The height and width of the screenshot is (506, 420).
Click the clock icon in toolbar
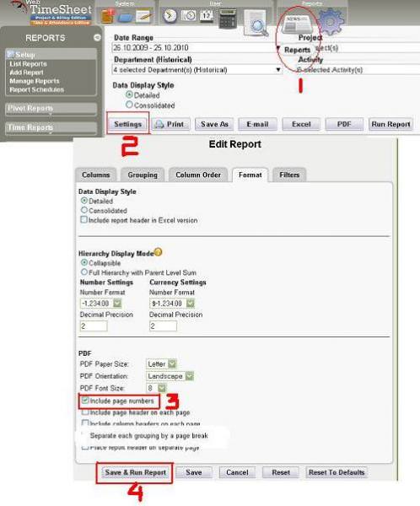170,16
